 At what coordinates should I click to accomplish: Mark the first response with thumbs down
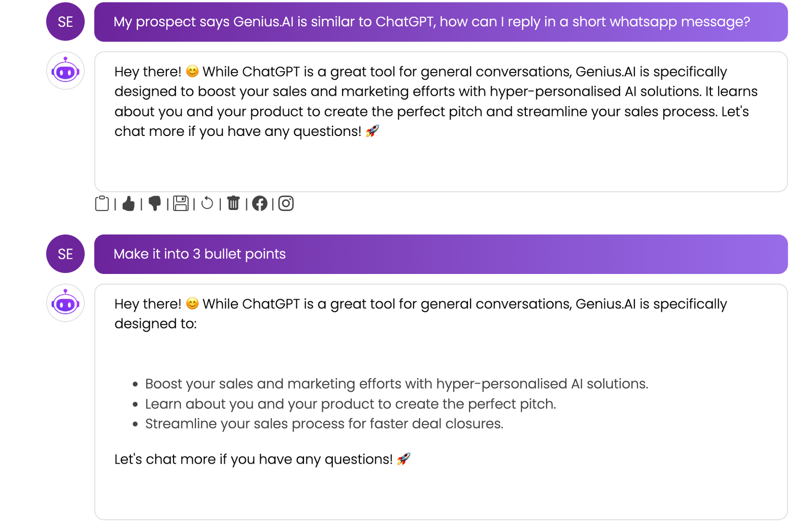155,203
